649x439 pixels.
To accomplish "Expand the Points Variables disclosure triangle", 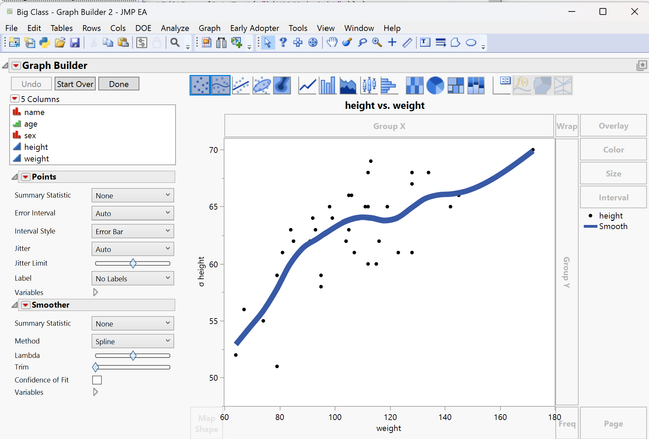I will [x=95, y=292].
